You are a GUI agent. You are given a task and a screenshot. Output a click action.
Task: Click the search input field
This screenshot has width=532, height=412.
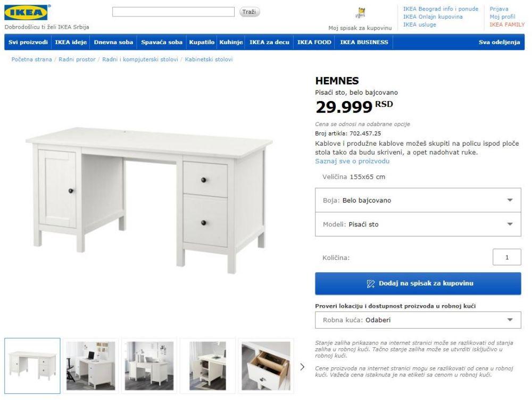(x=173, y=12)
